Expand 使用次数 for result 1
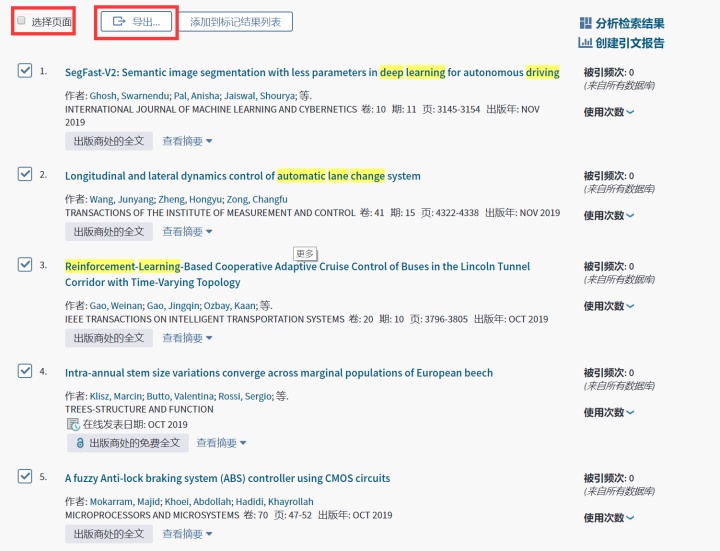This screenshot has width=720, height=551. click(x=609, y=112)
